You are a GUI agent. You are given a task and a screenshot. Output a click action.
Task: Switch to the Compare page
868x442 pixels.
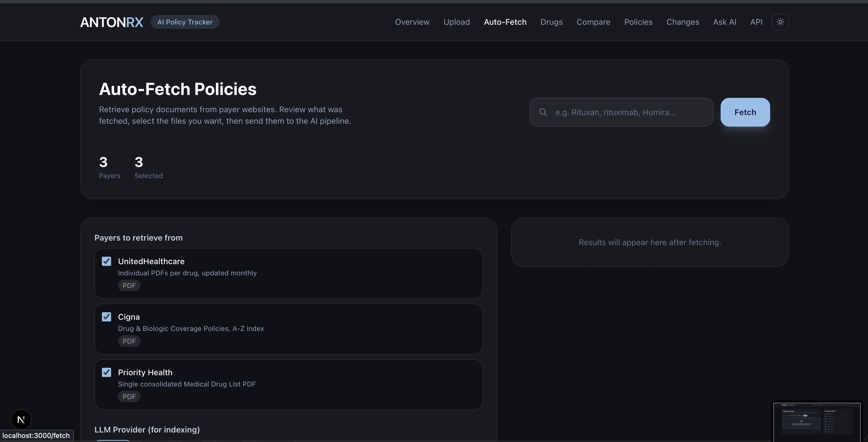593,22
